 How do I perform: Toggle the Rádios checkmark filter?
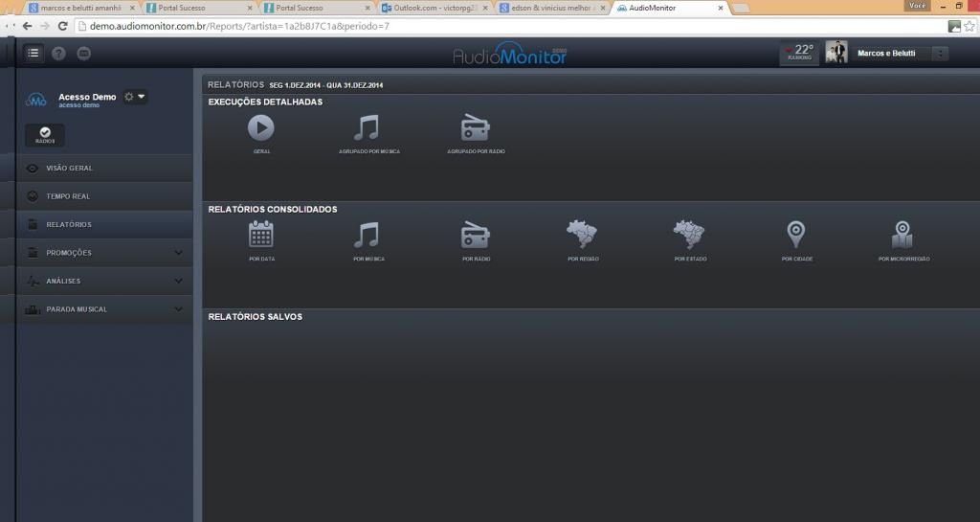point(45,135)
